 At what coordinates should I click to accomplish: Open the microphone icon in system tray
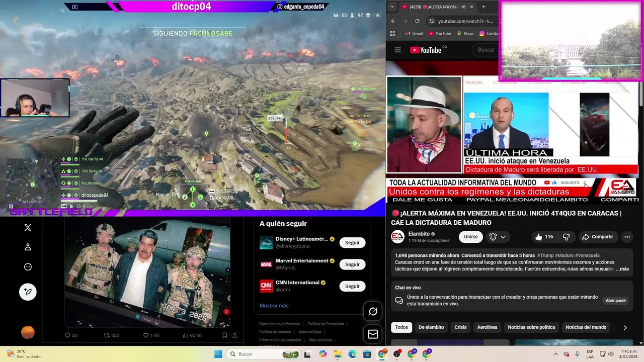pos(577,354)
